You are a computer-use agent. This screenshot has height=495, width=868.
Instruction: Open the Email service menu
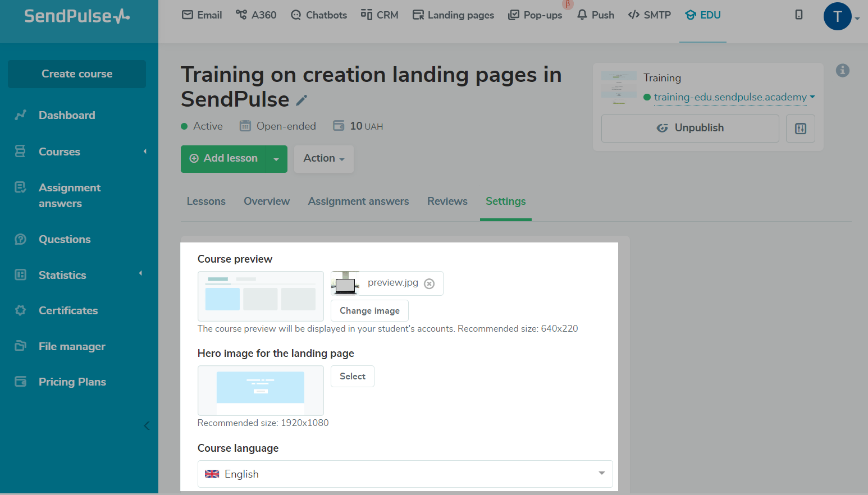click(202, 15)
